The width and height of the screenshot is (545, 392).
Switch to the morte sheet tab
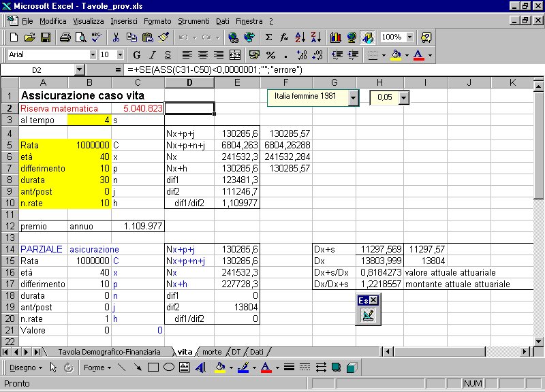pyautogui.click(x=212, y=352)
